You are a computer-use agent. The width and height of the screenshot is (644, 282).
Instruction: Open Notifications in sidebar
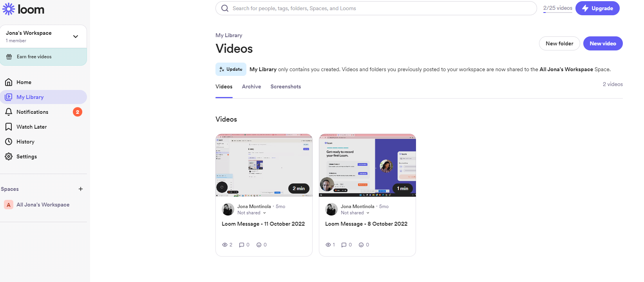point(43,112)
